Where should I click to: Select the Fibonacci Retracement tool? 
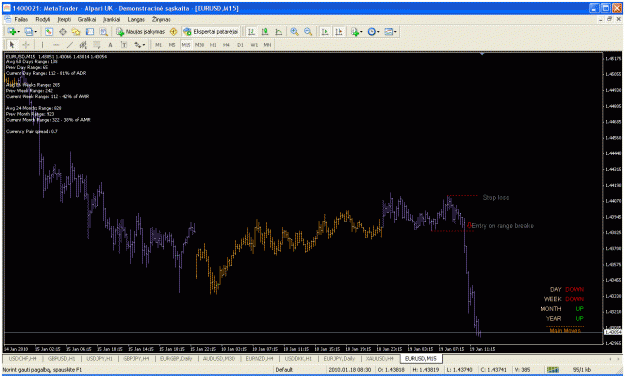tap(97, 45)
